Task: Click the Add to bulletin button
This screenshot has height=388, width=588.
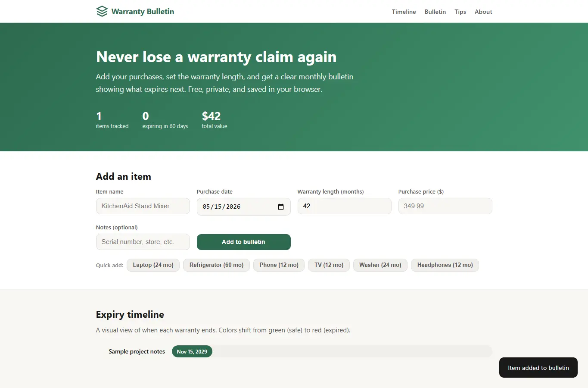Action: point(243,242)
